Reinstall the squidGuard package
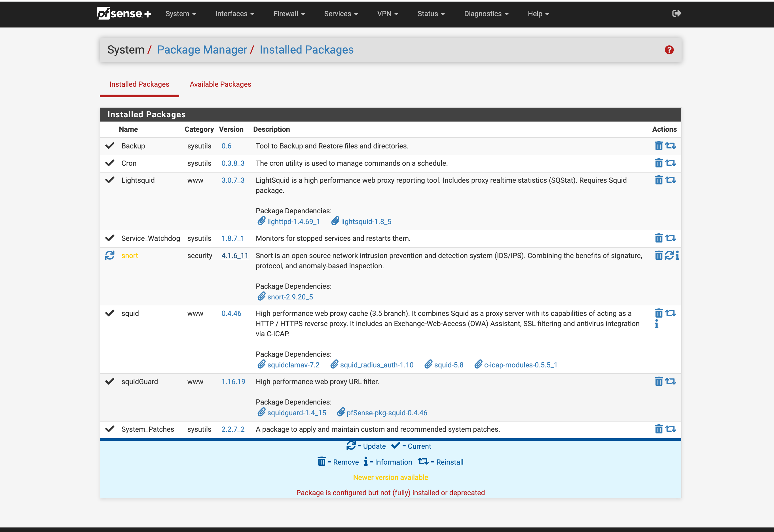 (x=670, y=382)
